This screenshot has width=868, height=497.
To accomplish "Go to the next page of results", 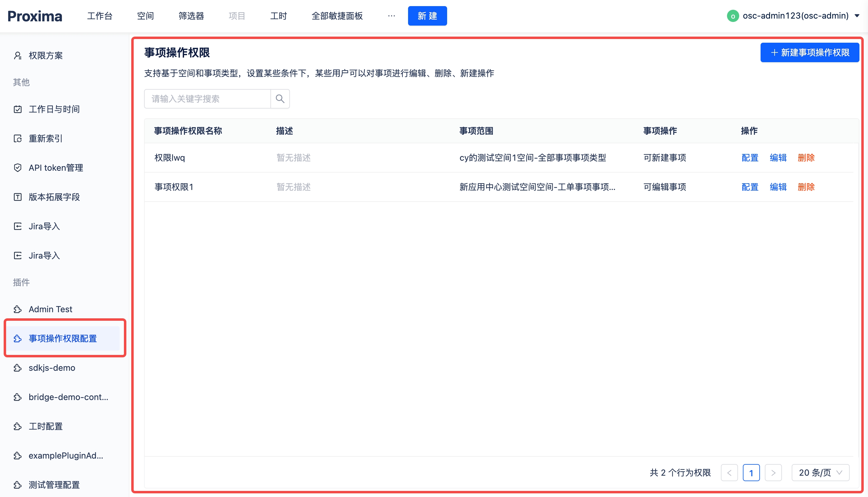I will click(x=773, y=472).
